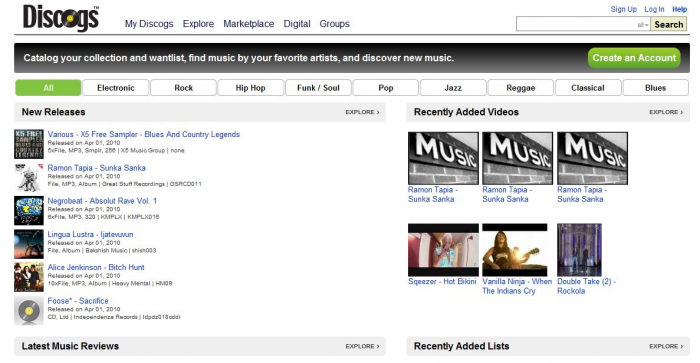Open the Sqeezer - Hot Bikini link
The height and width of the screenshot is (363, 700).
click(442, 282)
